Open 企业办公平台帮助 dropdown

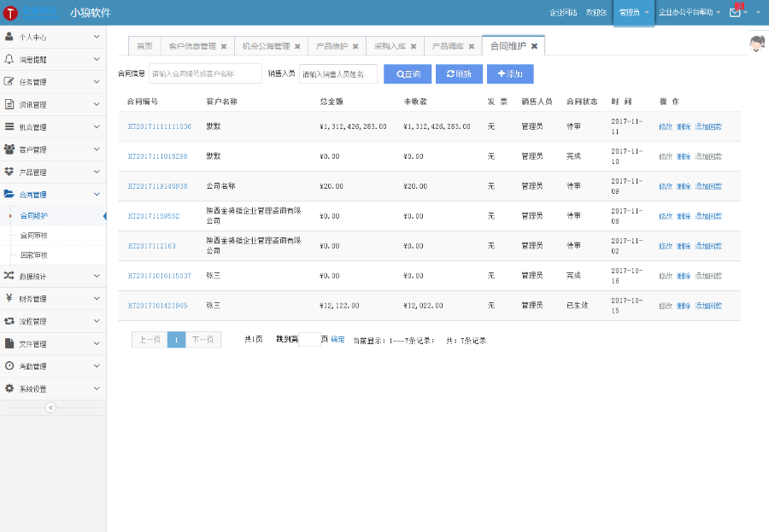690,12
